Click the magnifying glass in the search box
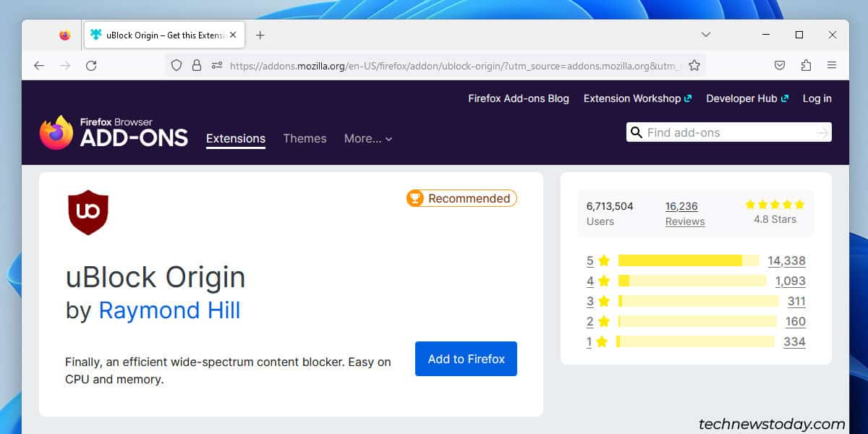Viewport: 868px width, 434px height. (637, 132)
